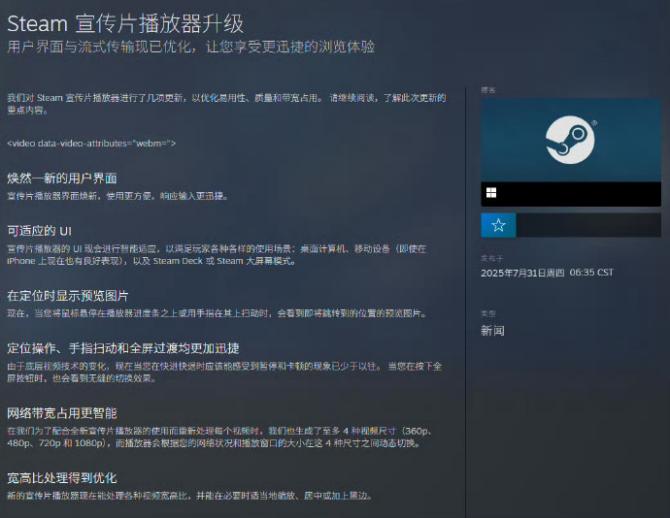Select the heading 焕然一新的用户界面
Screen dimensions: 670x518
[x=67, y=178]
